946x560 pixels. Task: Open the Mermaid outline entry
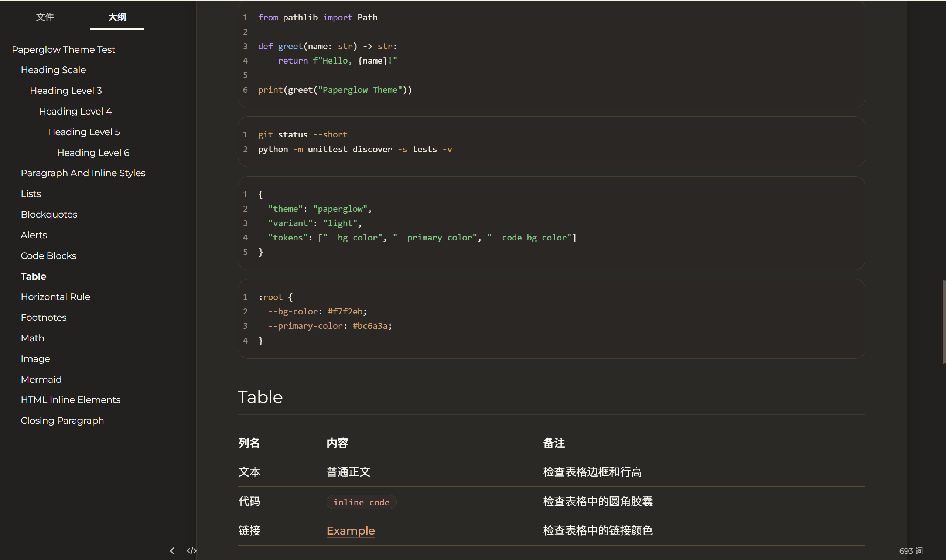click(x=41, y=379)
